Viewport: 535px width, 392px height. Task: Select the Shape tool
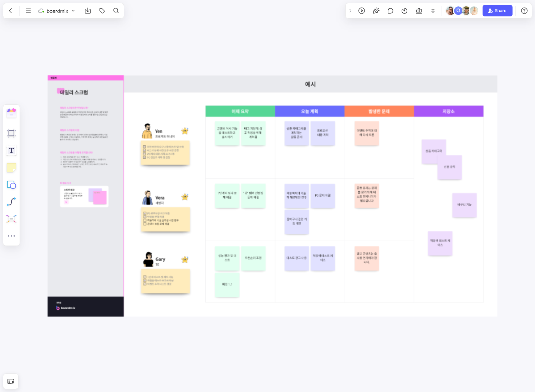tap(11, 185)
